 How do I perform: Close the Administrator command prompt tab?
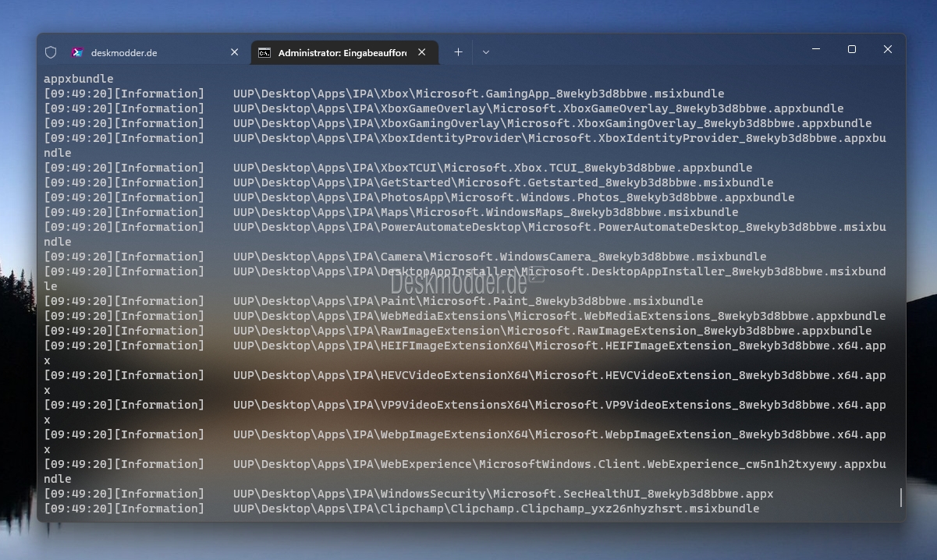[421, 52]
